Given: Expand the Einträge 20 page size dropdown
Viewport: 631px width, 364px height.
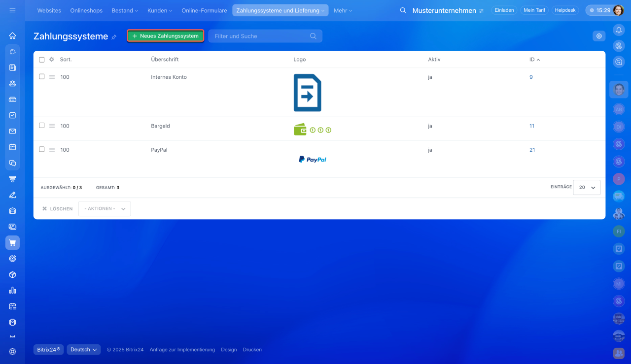Looking at the screenshot, I should 587,188.
